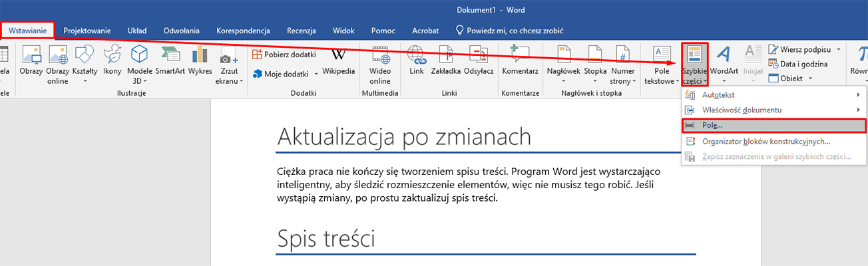The height and width of the screenshot is (266, 868).
Task: Open the Recenzja tab
Action: coord(301,31)
